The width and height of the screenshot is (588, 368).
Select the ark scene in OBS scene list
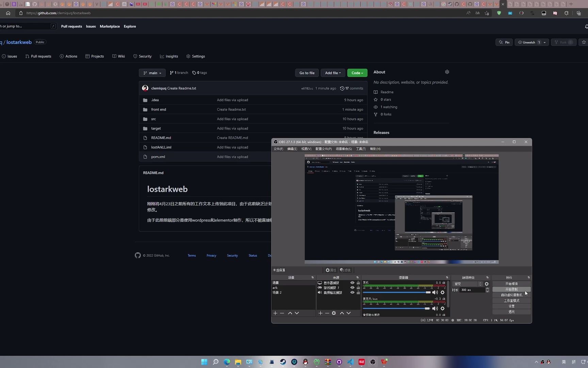[x=293, y=288]
